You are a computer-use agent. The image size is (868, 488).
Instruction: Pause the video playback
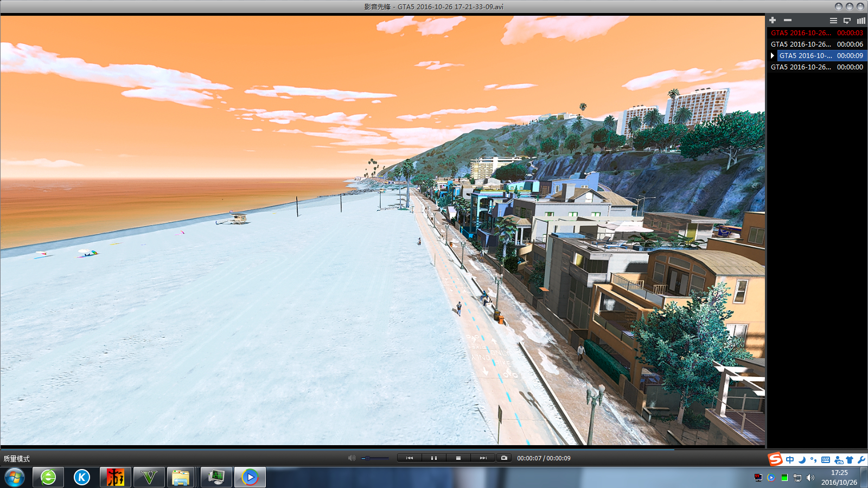pyautogui.click(x=434, y=458)
